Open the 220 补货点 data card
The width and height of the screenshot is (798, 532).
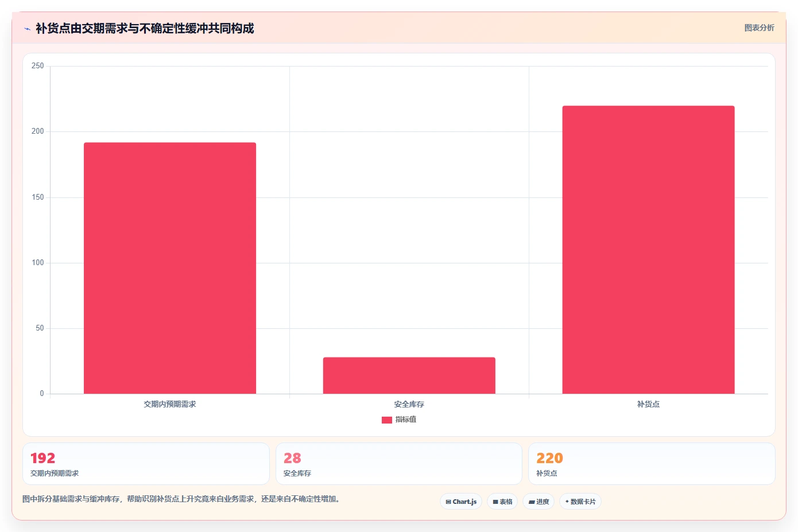pyautogui.click(x=652, y=464)
